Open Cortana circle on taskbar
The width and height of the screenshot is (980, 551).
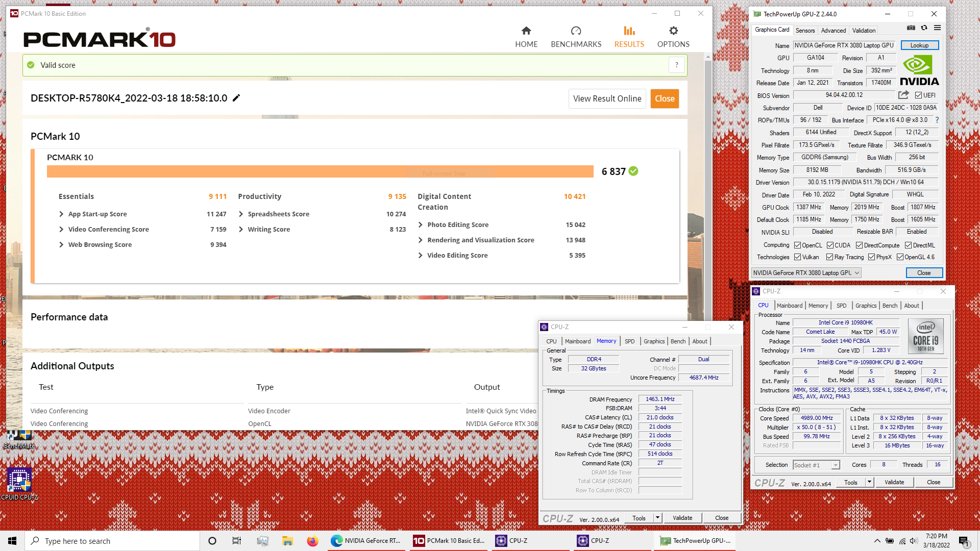click(212, 541)
